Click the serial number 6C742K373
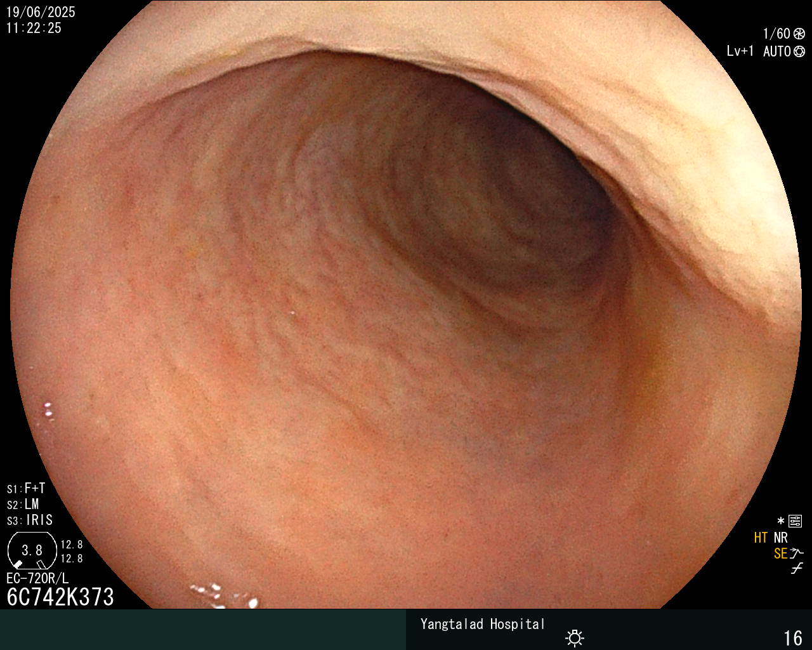The image size is (812, 650). tap(60, 597)
